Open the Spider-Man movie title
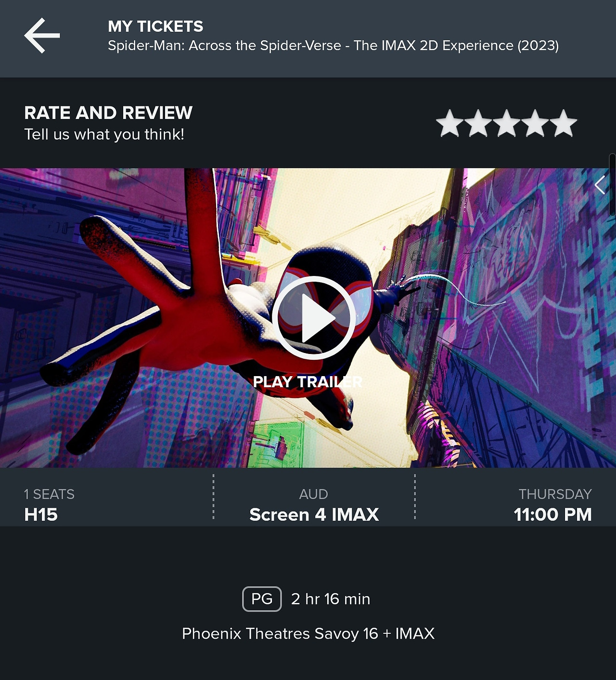 333,46
